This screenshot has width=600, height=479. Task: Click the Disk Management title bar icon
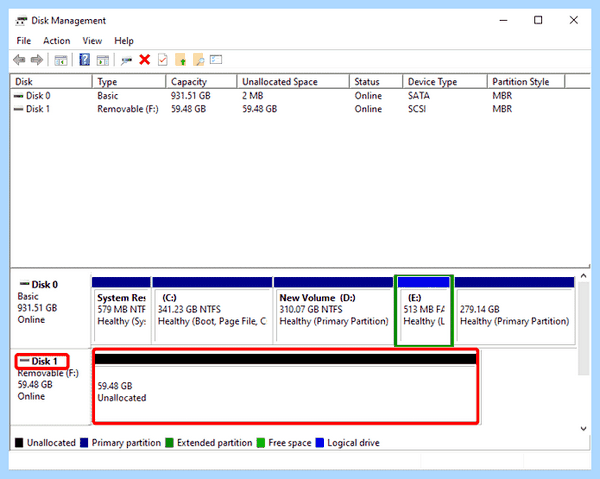21,20
